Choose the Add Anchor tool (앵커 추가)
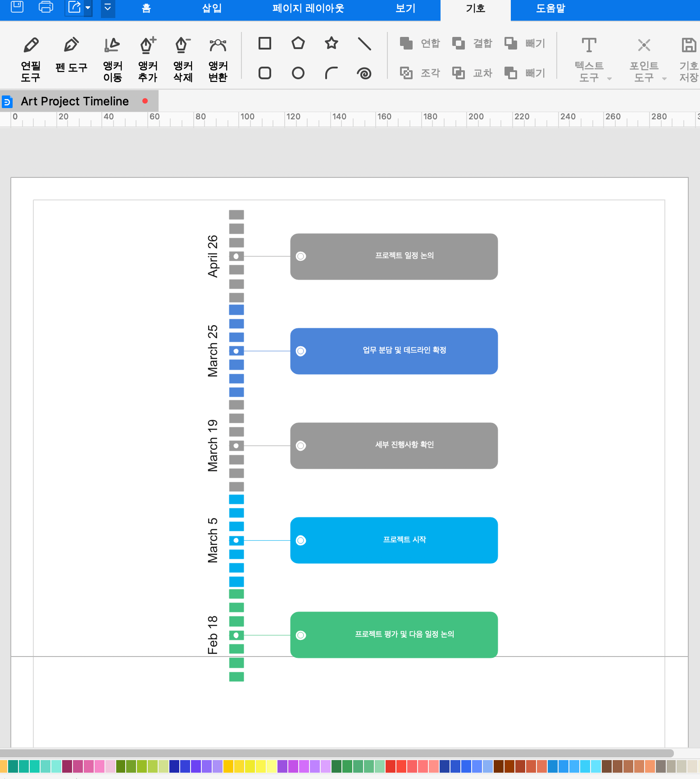 (148, 59)
